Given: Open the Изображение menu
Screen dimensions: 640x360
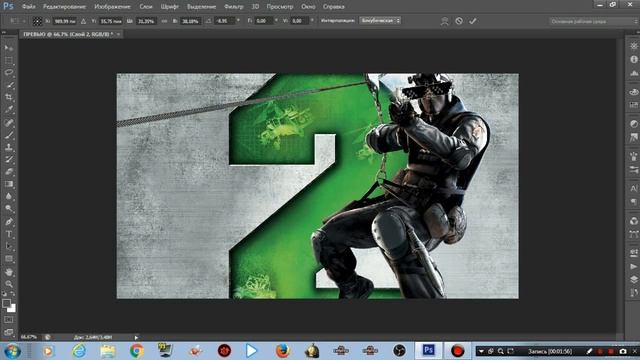Looking at the screenshot, I should click(112, 7).
